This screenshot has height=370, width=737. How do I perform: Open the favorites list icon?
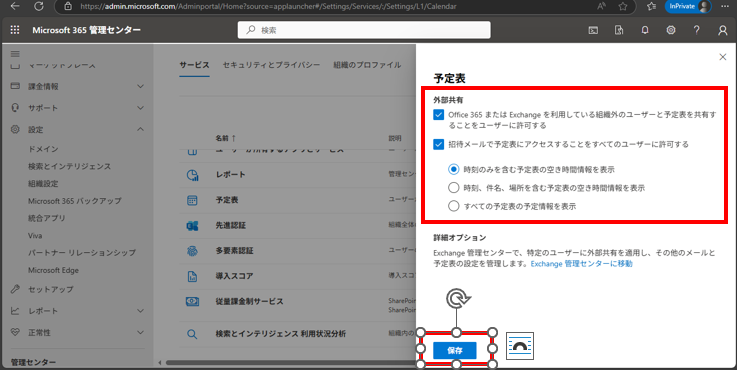point(651,6)
